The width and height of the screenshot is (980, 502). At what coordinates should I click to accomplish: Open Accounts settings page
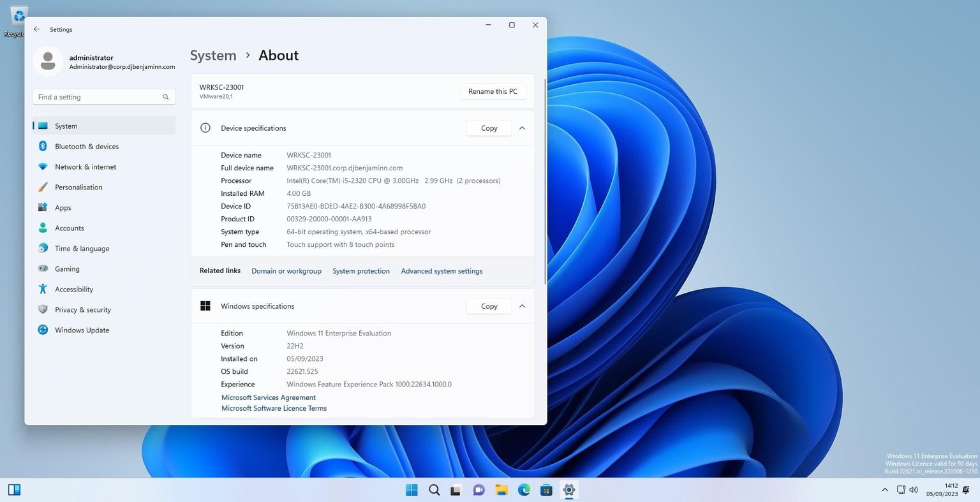point(104,228)
